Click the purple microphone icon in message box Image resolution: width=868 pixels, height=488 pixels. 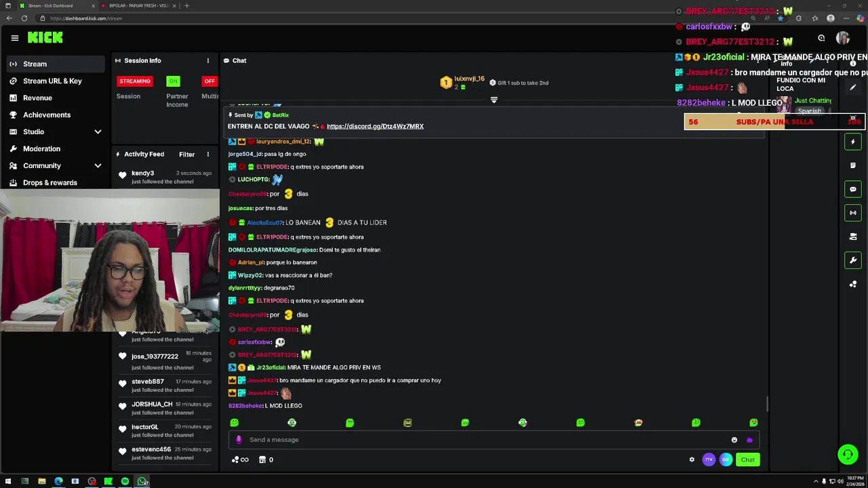pos(239,440)
